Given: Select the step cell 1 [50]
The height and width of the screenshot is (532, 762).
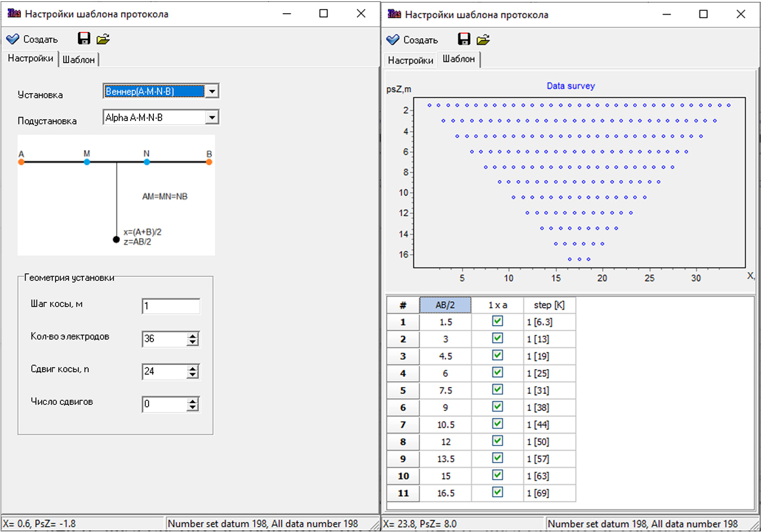Looking at the screenshot, I should pos(550,442).
